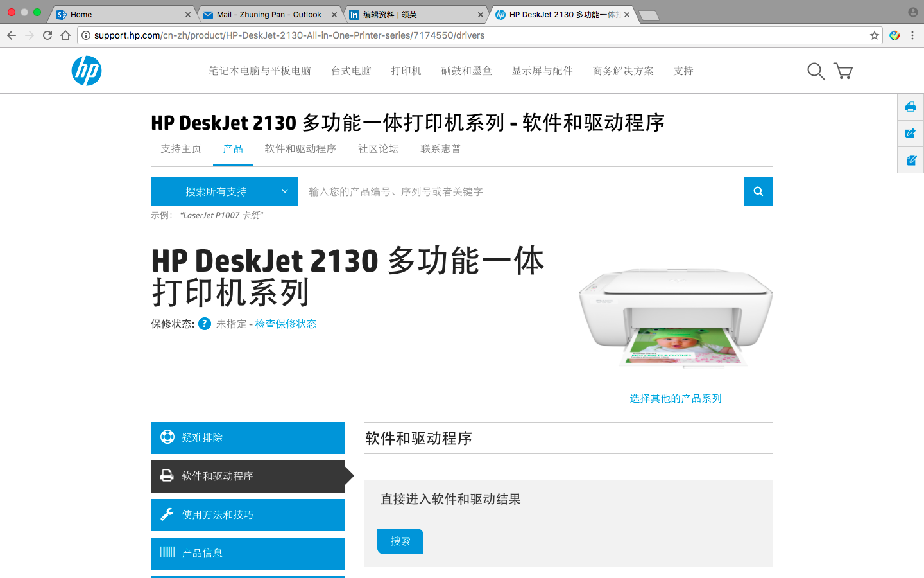Click the browser reload icon
Image resolution: width=924 pixels, height=578 pixels.
(47, 35)
